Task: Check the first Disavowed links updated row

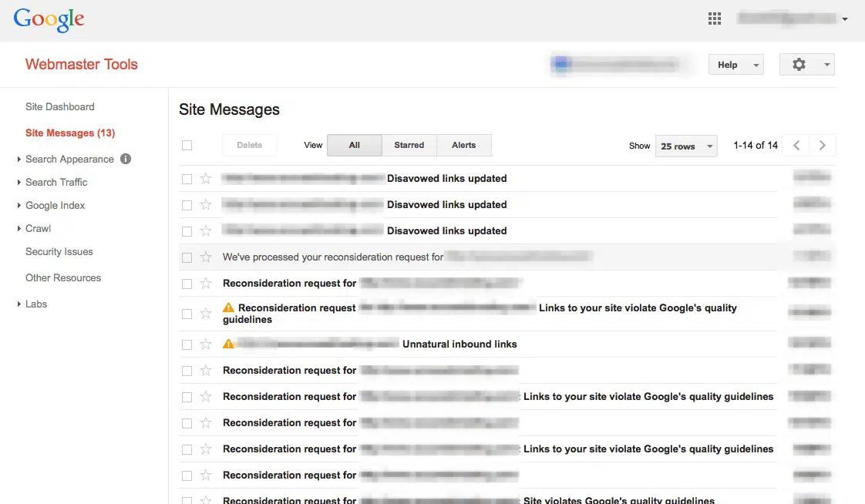Action: [x=187, y=179]
